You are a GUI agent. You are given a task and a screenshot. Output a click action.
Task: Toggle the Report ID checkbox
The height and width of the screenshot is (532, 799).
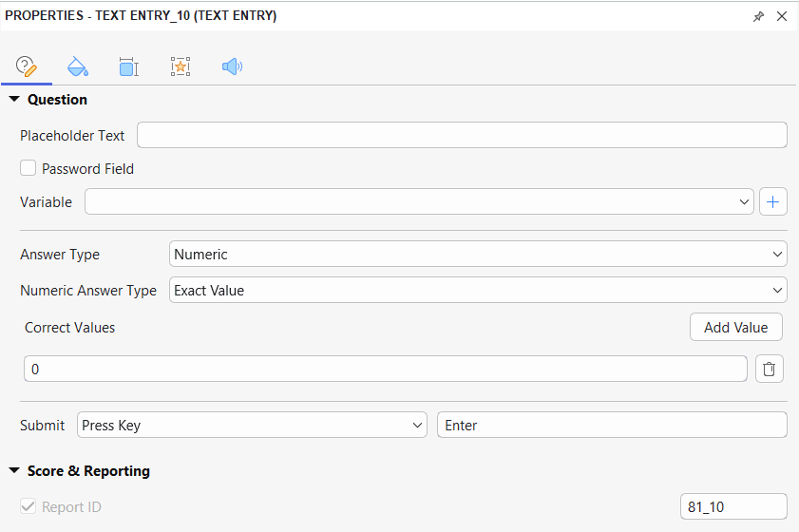[x=28, y=506]
